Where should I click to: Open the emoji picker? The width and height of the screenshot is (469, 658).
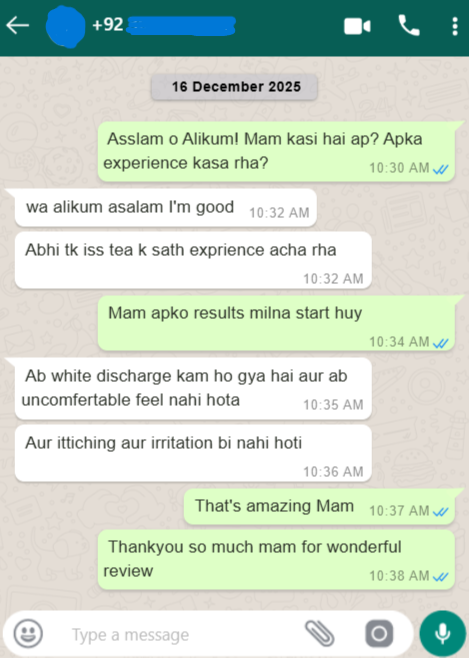pos(28,633)
